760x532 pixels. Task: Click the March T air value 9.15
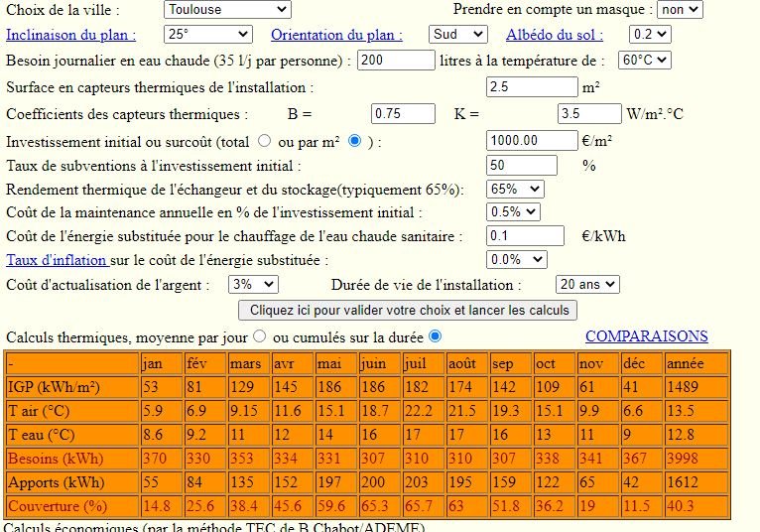pos(249,411)
